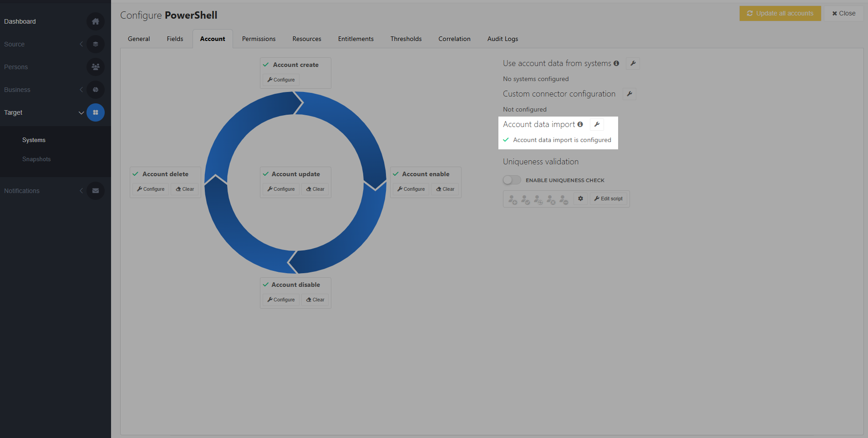
Task: Select the Persons sidebar label
Action: coord(16,67)
